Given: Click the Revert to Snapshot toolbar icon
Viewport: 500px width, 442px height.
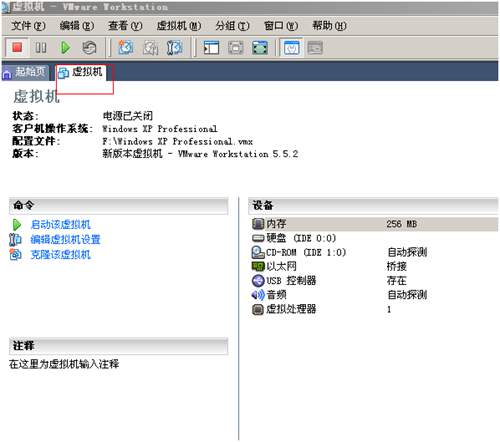Looking at the screenshot, I should [x=150, y=48].
